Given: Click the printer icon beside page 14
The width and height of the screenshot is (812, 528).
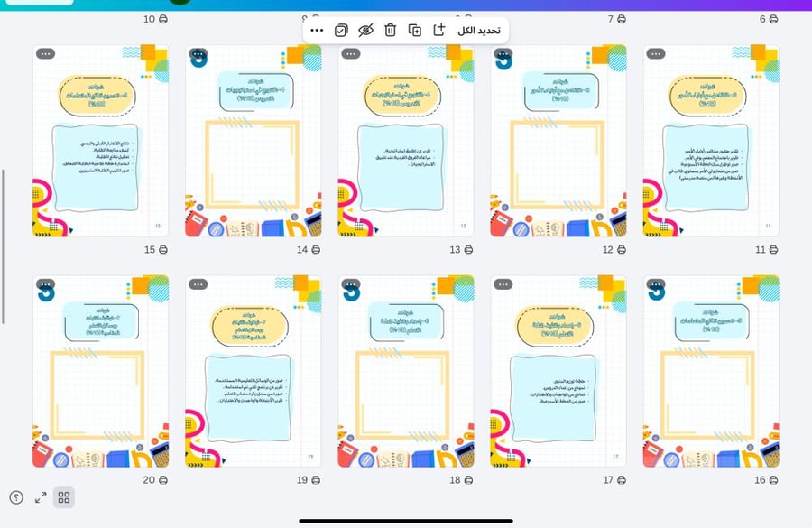Looking at the screenshot, I should click(316, 250).
